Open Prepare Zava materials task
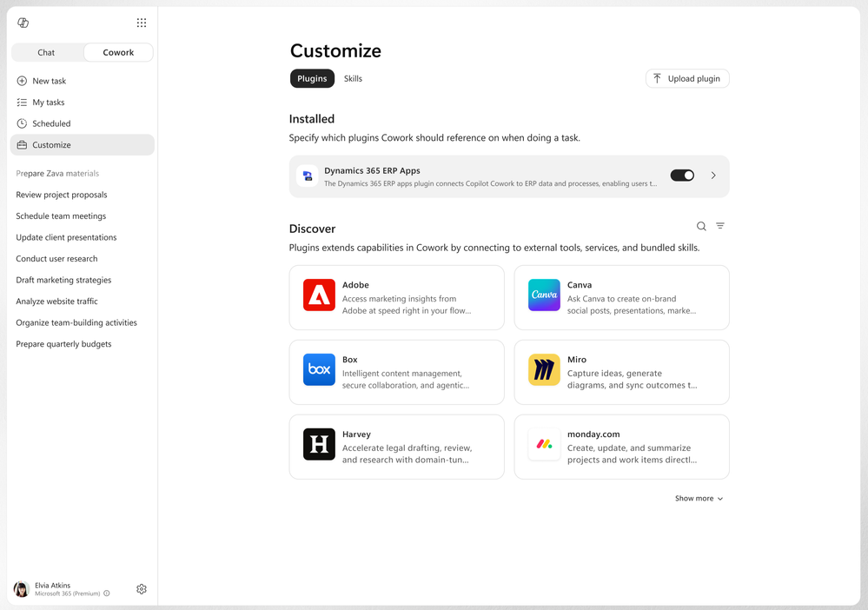Viewport: 868px width, 610px height. tap(57, 173)
